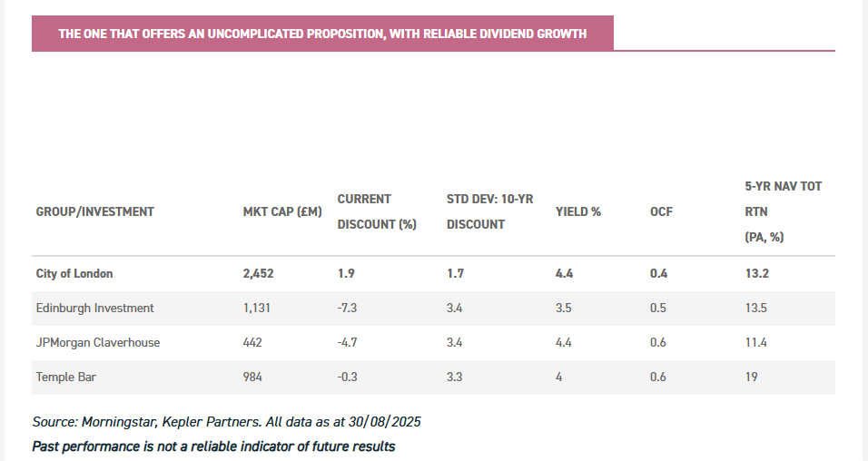Image resolution: width=868 pixels, height=461 pixels.
Task: Click the YIELD % column header
Action: [x=578, y=211]
